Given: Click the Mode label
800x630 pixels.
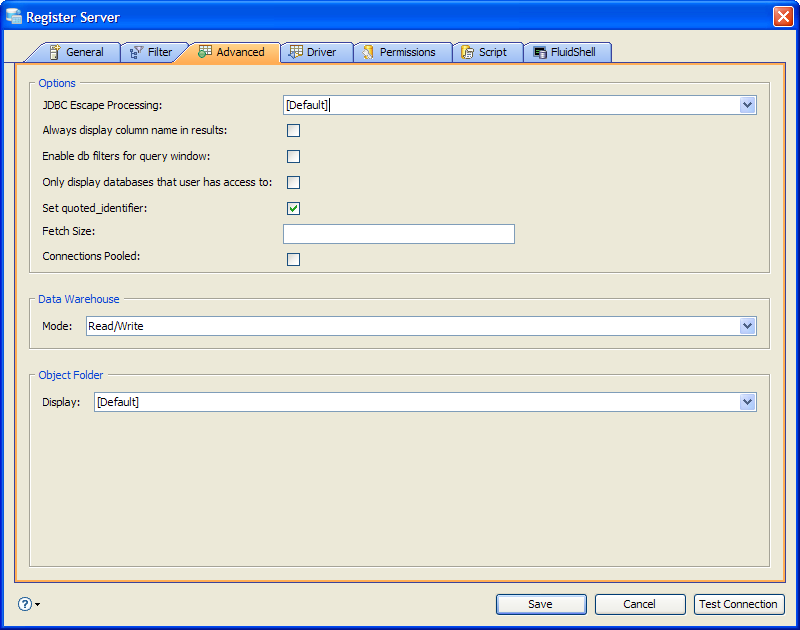Looking at the screenshot, I should tap(57, 326).
